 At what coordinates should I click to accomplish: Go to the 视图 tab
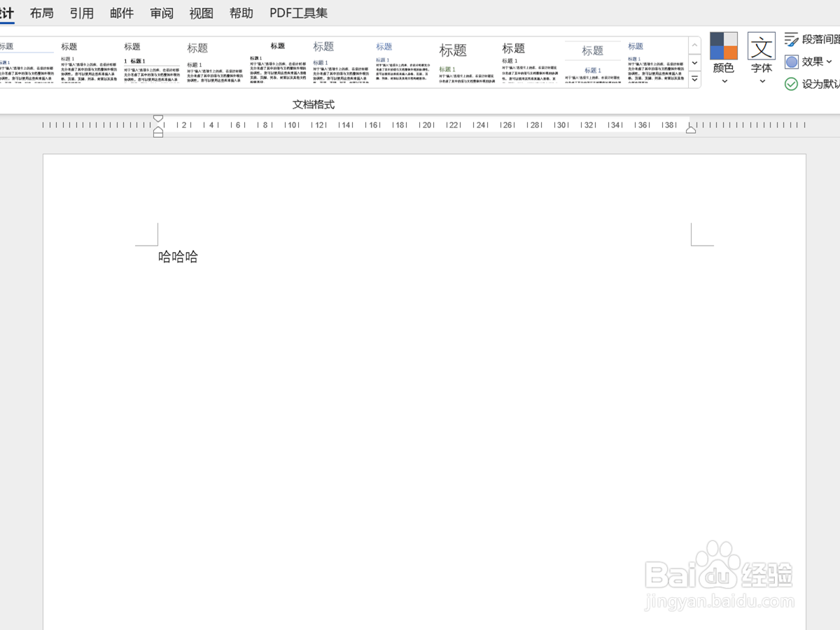[x=202, y=13]
